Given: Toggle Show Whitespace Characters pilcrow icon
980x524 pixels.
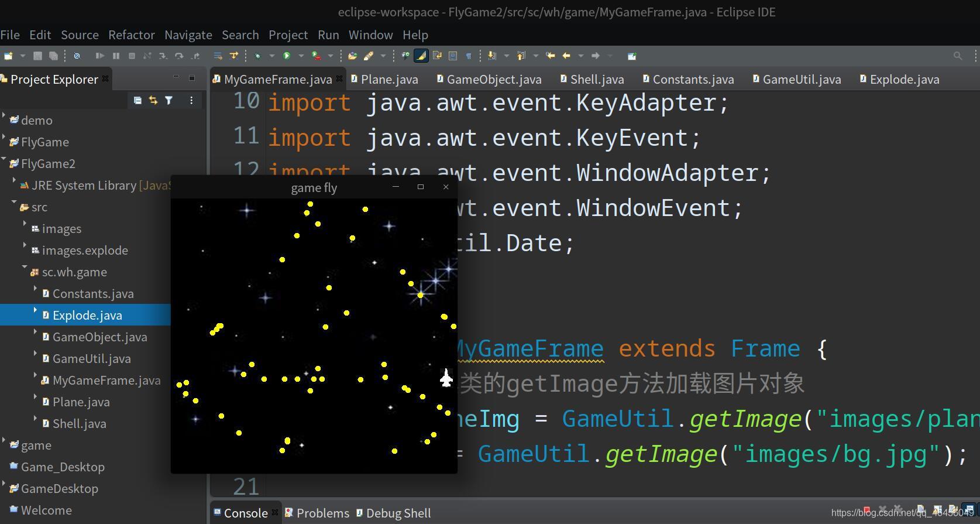Looking at the screenshot, I should tap(469, 56).
